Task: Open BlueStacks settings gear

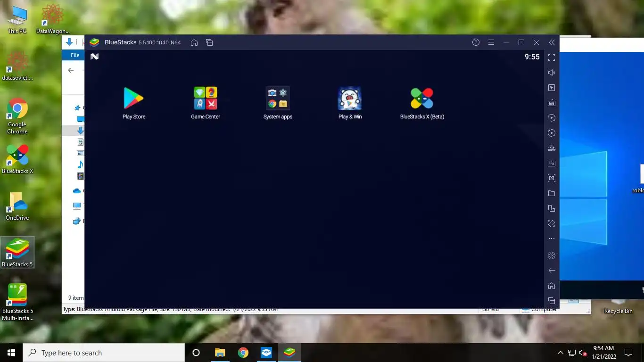Action: pyautogui.click(x=552, y=255)
